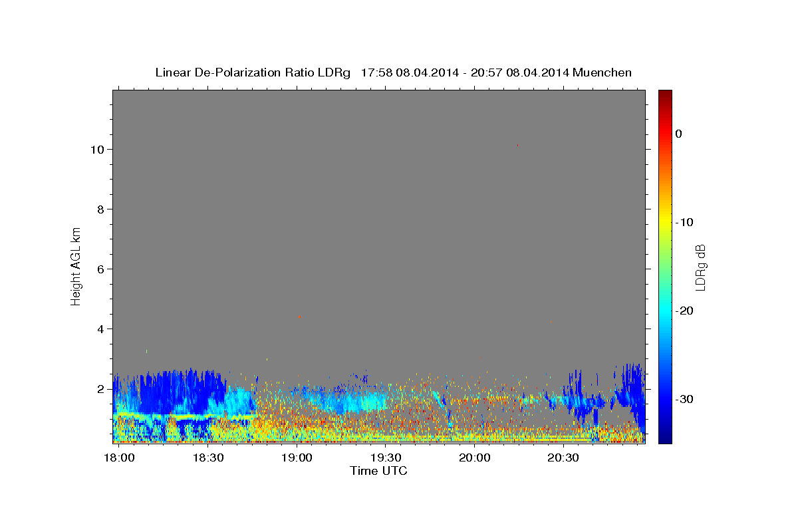The image size is (798, 532).
Task: Click the height tick label 6
Action: coord(102,269)
